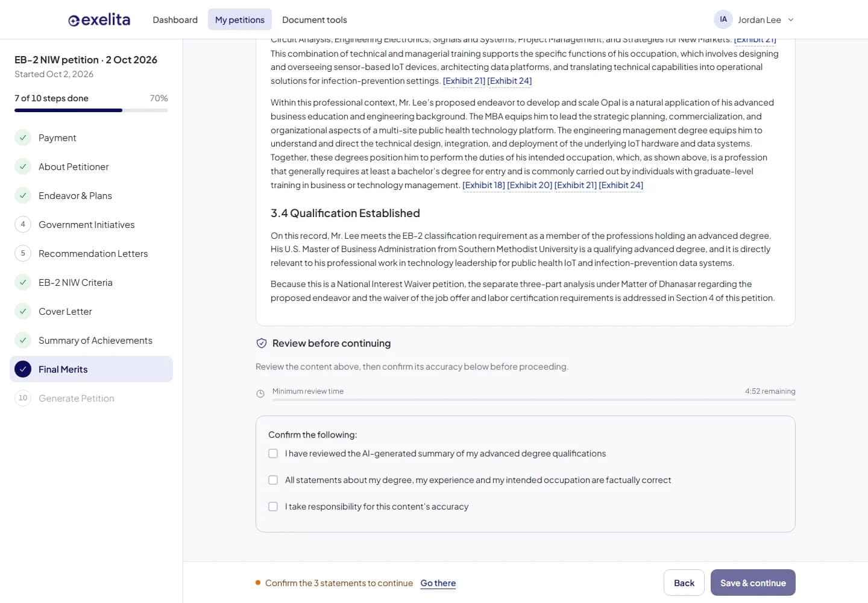Follow the 'Go there' link
Viewport: 868px width, 603px height.
coord(438,583)
